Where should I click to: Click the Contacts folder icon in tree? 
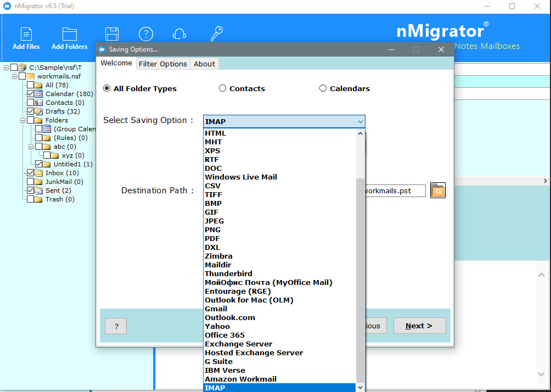click(38, 103)
